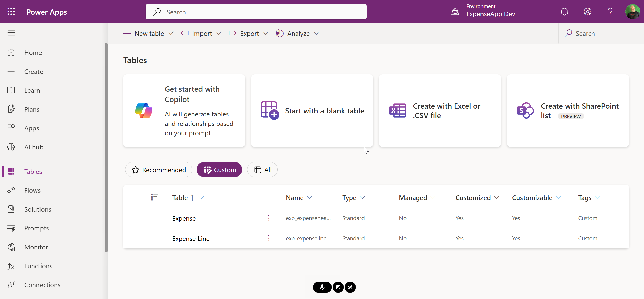Screen dimensions: 644x299
Task: Open notifications bell icon
Action: pos(564,12)
